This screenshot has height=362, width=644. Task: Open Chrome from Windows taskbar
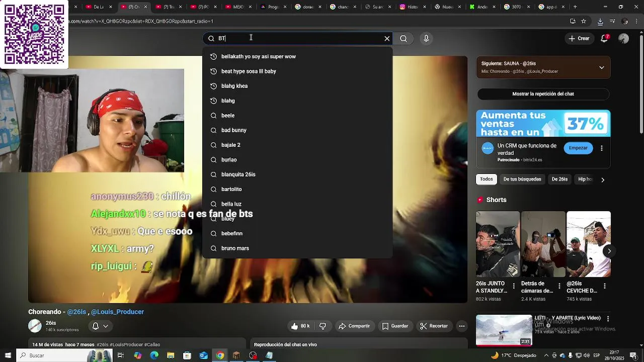[x=220, y=355]
